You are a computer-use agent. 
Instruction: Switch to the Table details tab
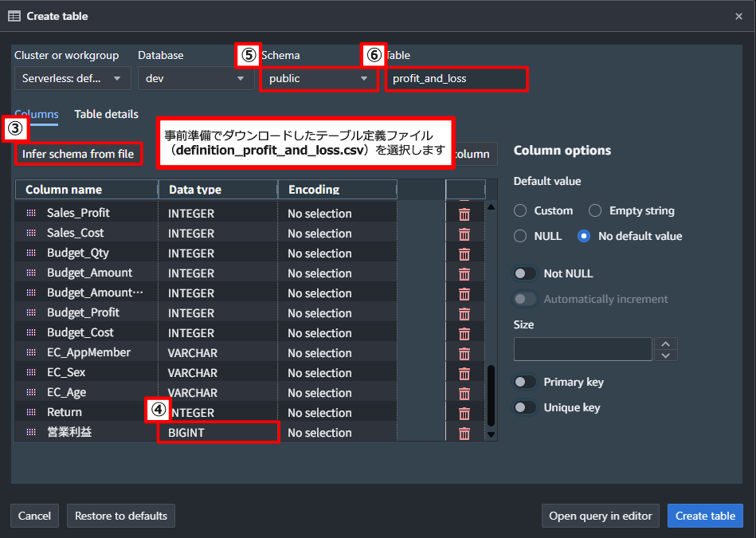pos(106,114)
